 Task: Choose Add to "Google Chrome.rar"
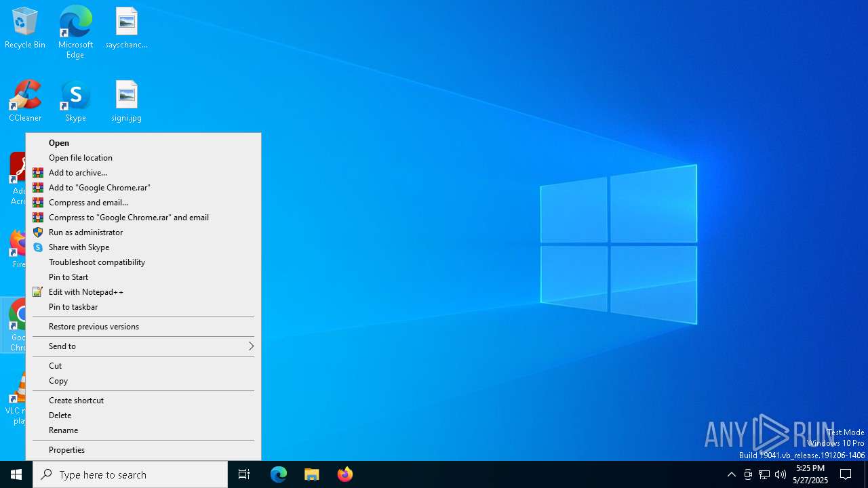(x=143, y=188)
